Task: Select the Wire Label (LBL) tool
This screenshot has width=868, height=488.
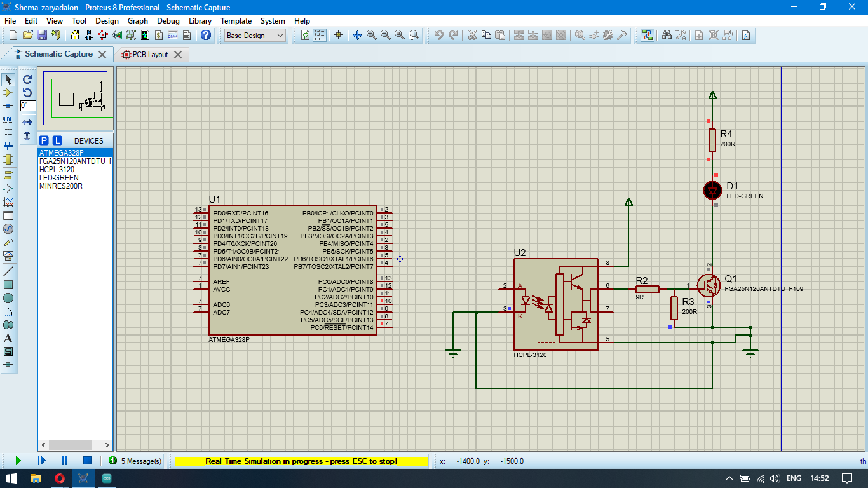Action: tap(8, 119)
